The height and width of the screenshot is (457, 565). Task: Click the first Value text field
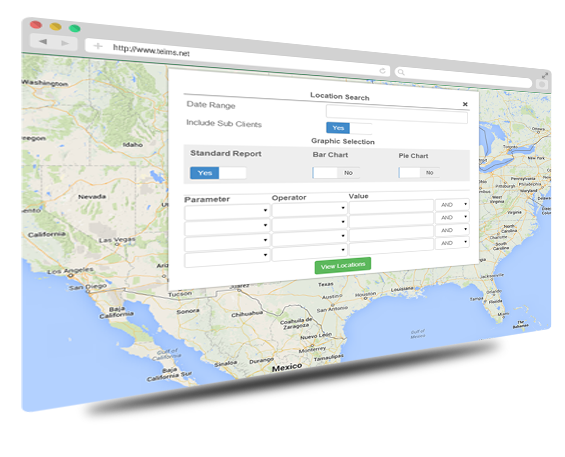tap(391, 207)
